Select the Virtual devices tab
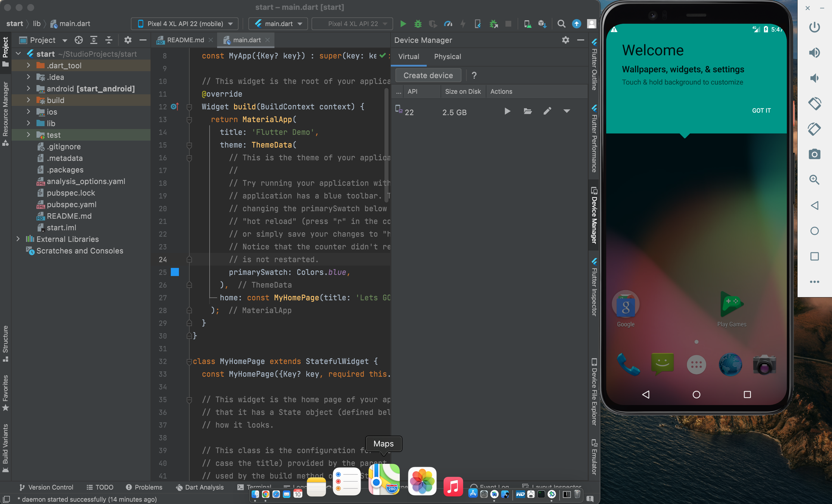832x504 pixels. (x=408, y=57)
